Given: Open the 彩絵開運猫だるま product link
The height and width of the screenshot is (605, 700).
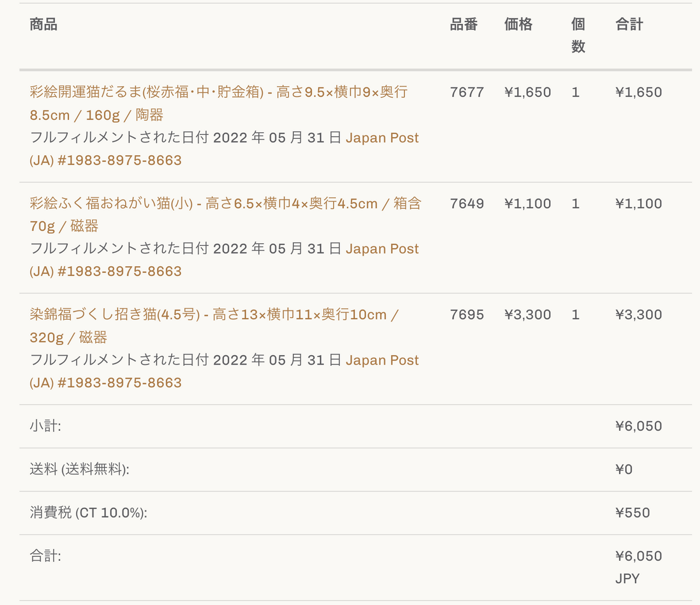Looking at the screenshot, I should pos(219,103).
